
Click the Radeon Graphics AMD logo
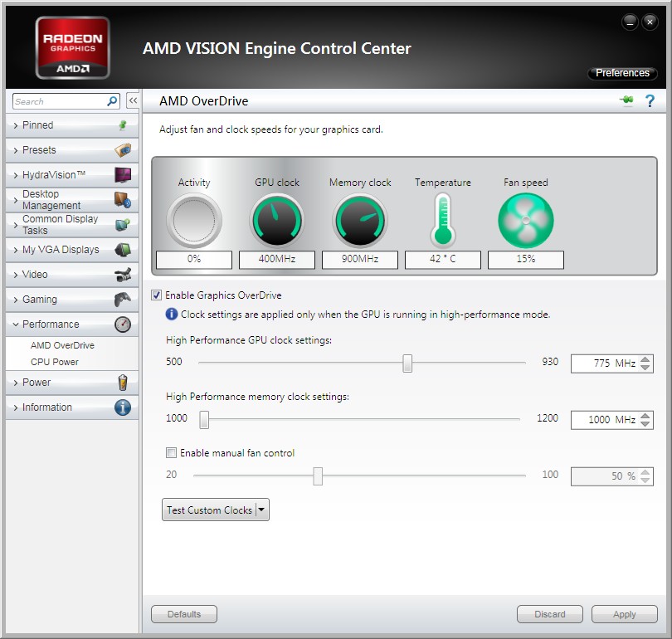pos(72,47)
